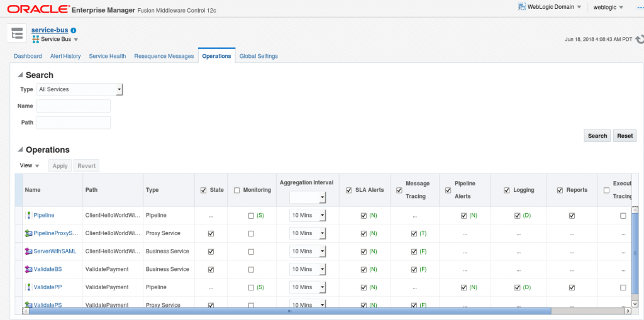Toggle Monitoring checkbox in Pipeline row
The width and height of the screenshot is (644, 320).
(251, 216)
